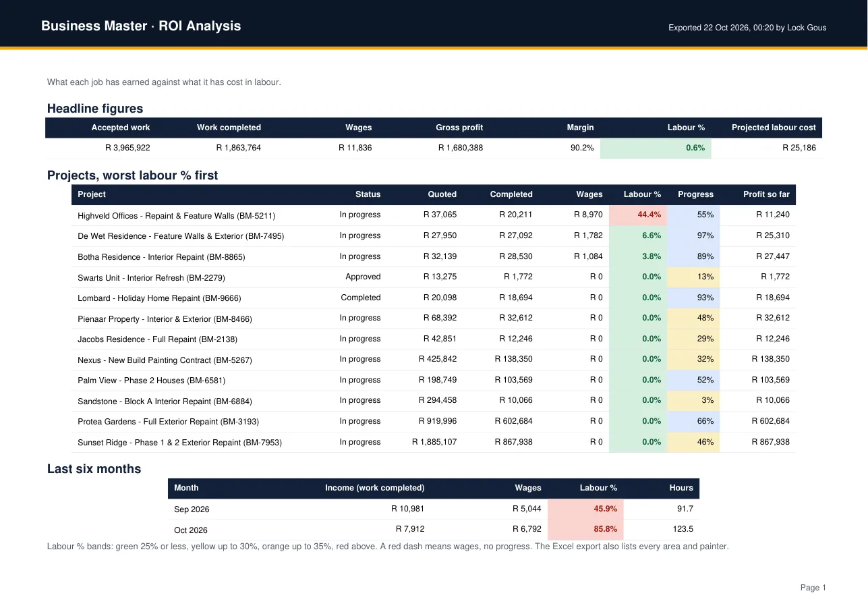868x614 pixels.
Task: Select the Profit so far column header
Action: click(x=766, y=194)
